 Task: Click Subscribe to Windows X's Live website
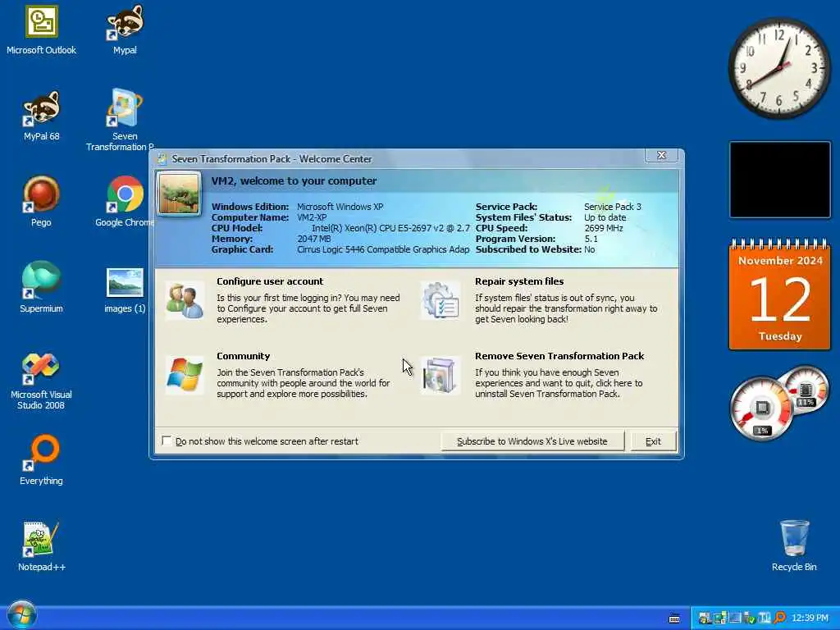click(x=532, y=441)
